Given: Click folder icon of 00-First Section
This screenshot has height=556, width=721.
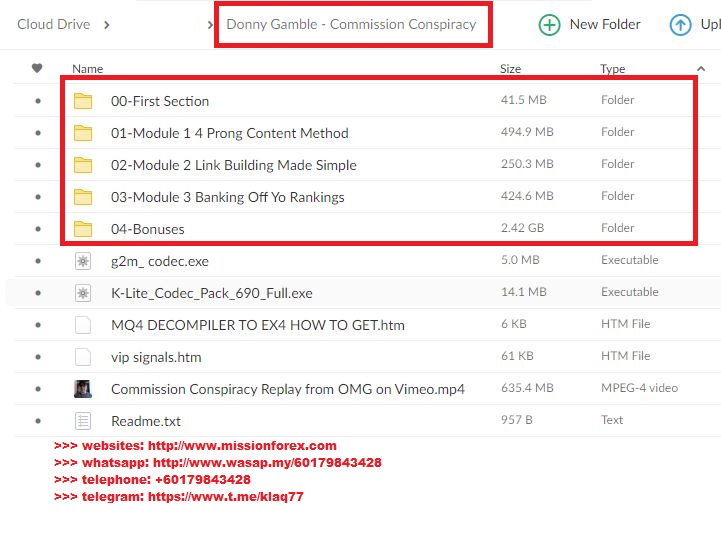Looking at the screenshot, I should tap(83, 101).
